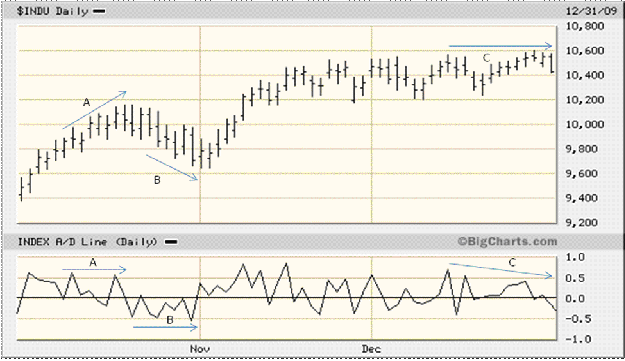Select the Dec marker on time axis
Screen dimensions: 625x361
[x=371, y=349]
